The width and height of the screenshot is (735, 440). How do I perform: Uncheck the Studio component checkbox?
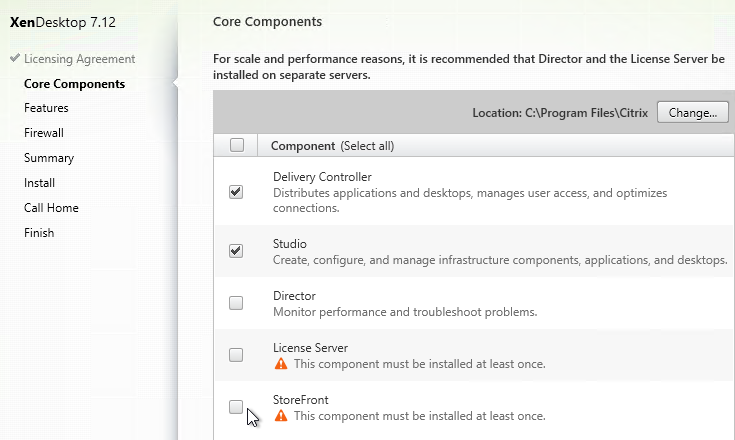236,251
